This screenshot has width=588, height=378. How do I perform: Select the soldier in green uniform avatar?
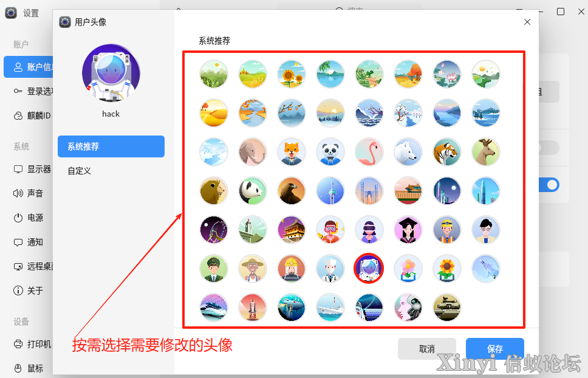coord(214,269)
